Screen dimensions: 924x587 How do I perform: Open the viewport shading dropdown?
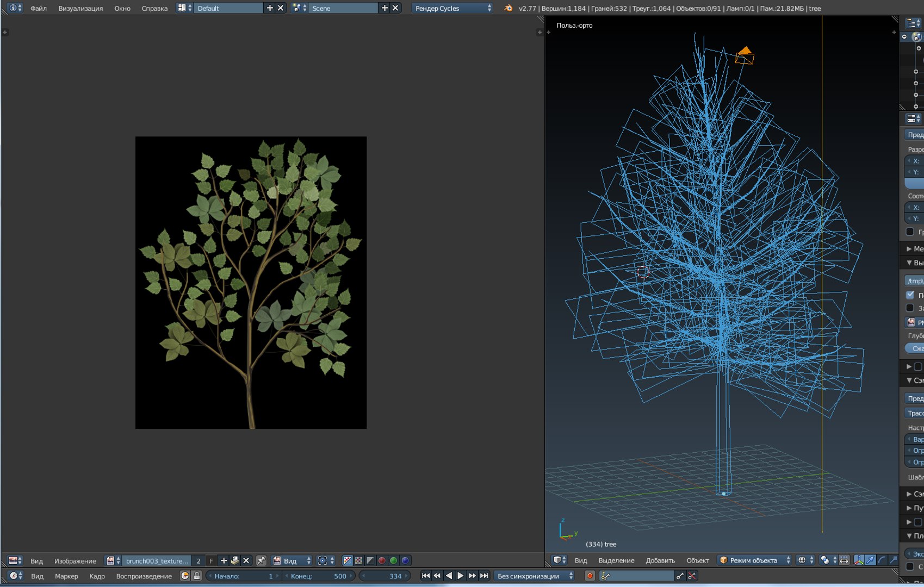(x=805, y=560)
